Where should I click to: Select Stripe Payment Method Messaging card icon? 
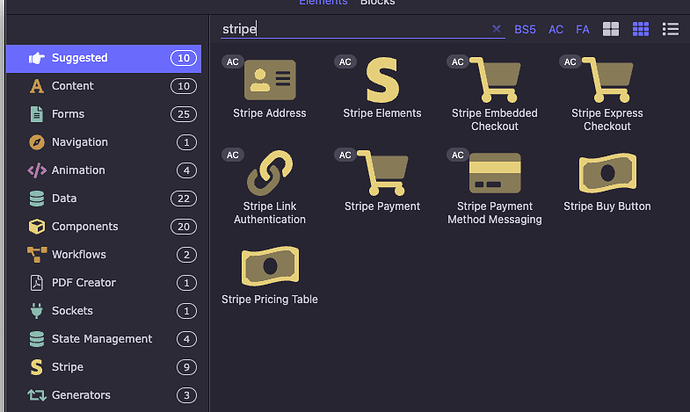click(x=495, y=173)
